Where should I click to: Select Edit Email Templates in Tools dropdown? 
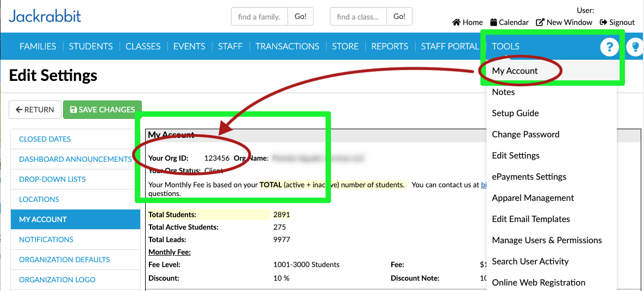[530, 219]
